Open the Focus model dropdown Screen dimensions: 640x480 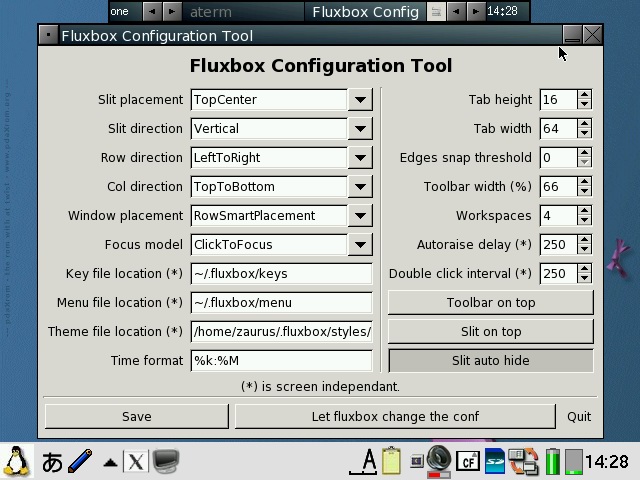click(x=360, y=244)
